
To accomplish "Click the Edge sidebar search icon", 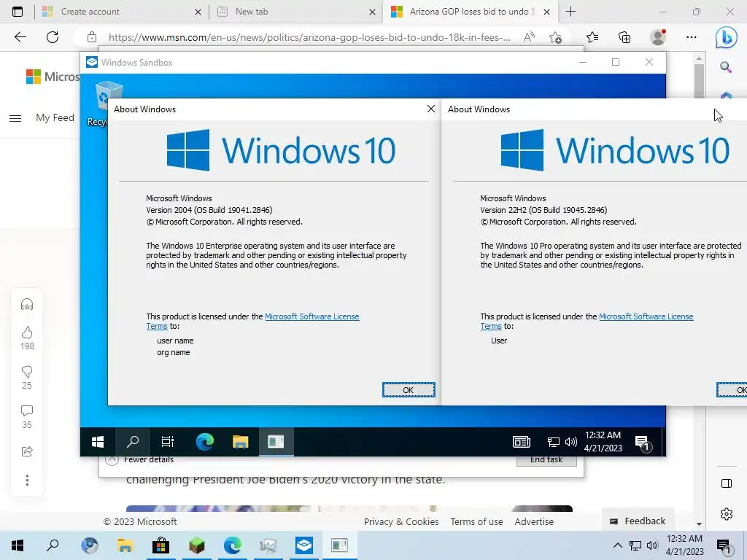I will [726, 67].
